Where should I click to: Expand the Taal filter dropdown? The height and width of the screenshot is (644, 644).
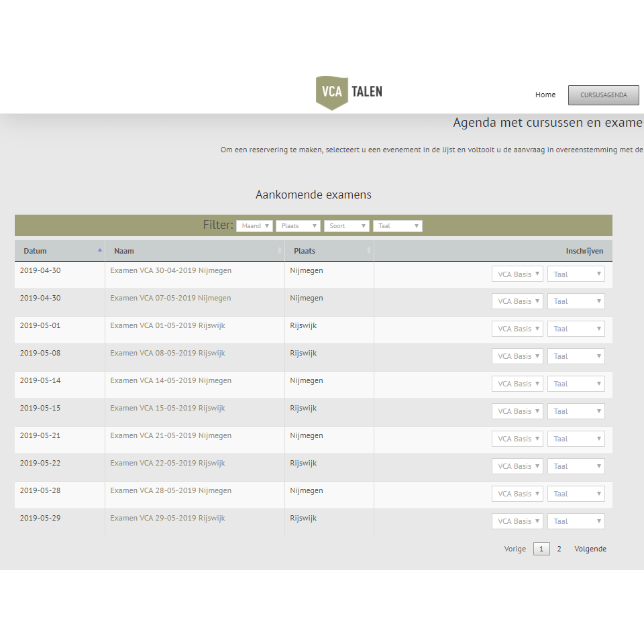[x=397, y=226]
